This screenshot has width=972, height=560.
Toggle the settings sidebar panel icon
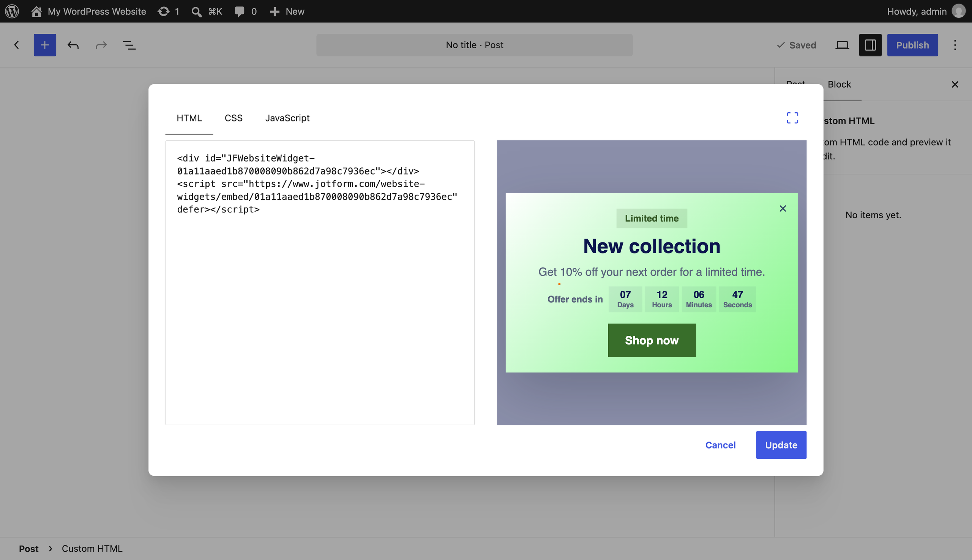tap(870, 45)
